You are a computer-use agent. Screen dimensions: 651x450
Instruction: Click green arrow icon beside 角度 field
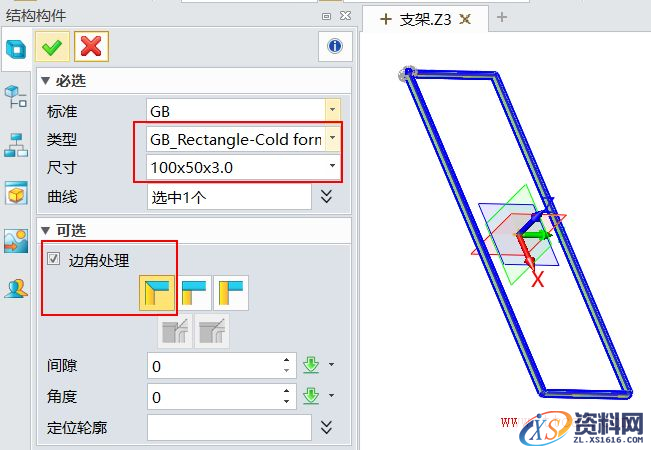point(311,396)
